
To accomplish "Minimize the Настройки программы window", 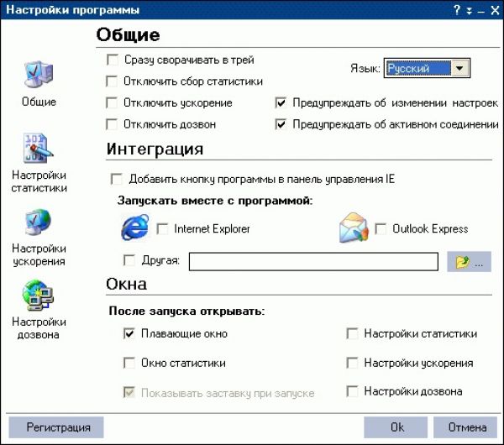I will [x=480, y=11].
